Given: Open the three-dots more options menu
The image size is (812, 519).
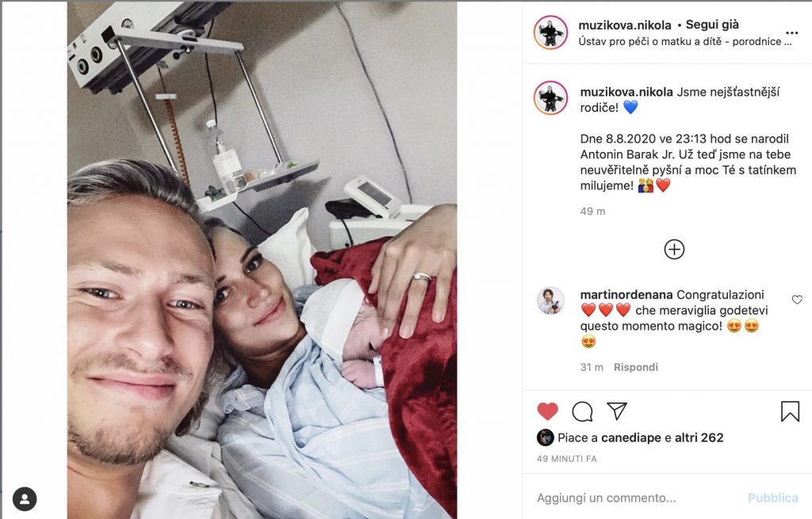Looking at the screenshot, I should point(792,33).
